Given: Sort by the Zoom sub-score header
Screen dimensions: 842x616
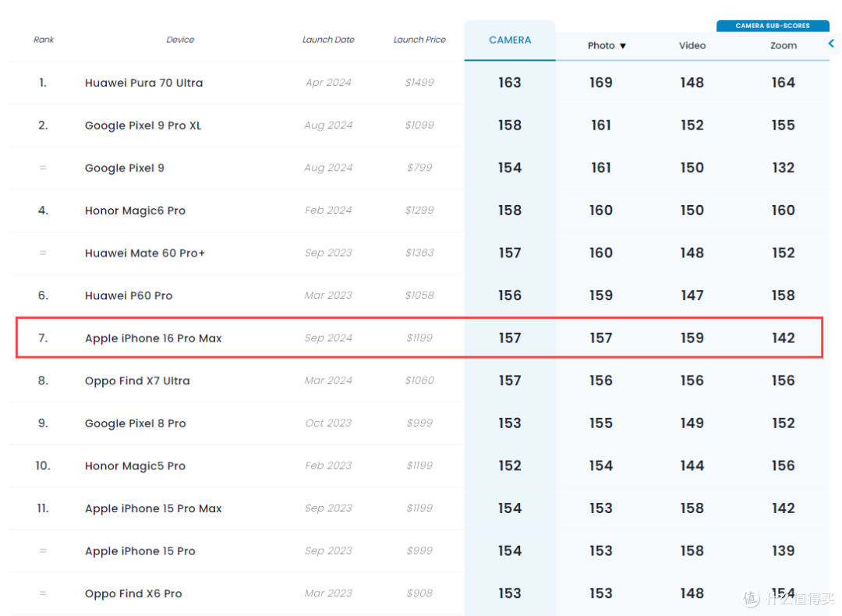Looking at the screenshot, I should [x=783, y=46].
